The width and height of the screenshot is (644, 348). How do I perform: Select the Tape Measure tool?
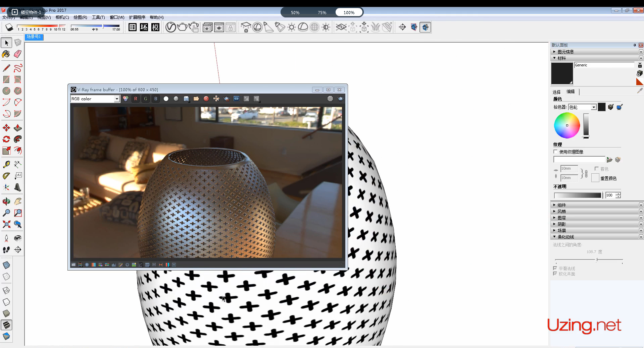[x=6, y=164]
